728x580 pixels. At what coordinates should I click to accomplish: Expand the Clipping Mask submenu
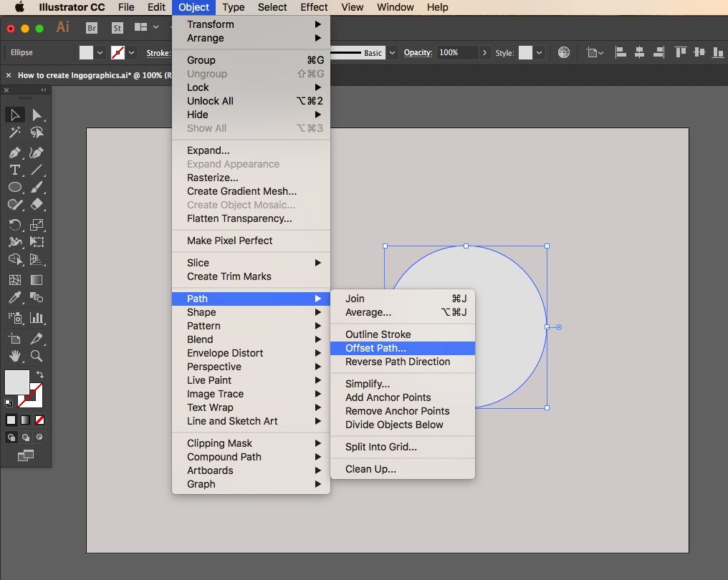251,443
